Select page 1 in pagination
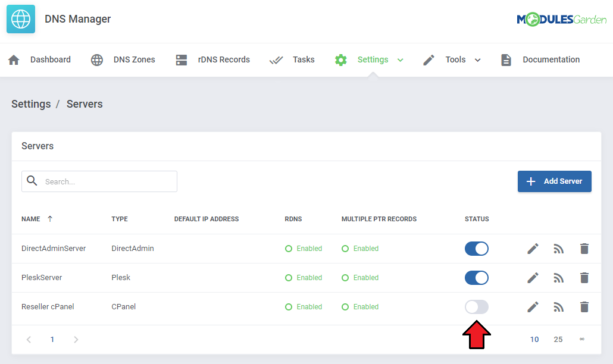 pyautogui.click(x=52, y=340)
